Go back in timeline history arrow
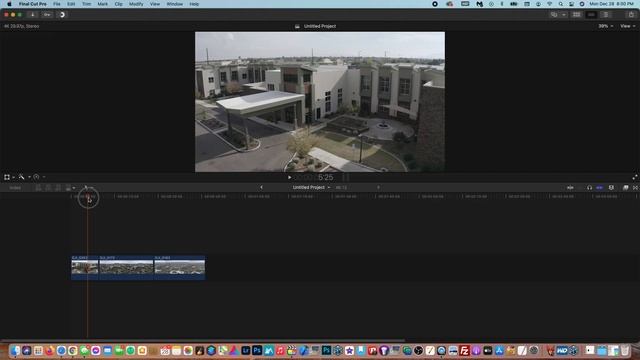The height and width of the screenshot is (360, 640). tap(262, 187)
